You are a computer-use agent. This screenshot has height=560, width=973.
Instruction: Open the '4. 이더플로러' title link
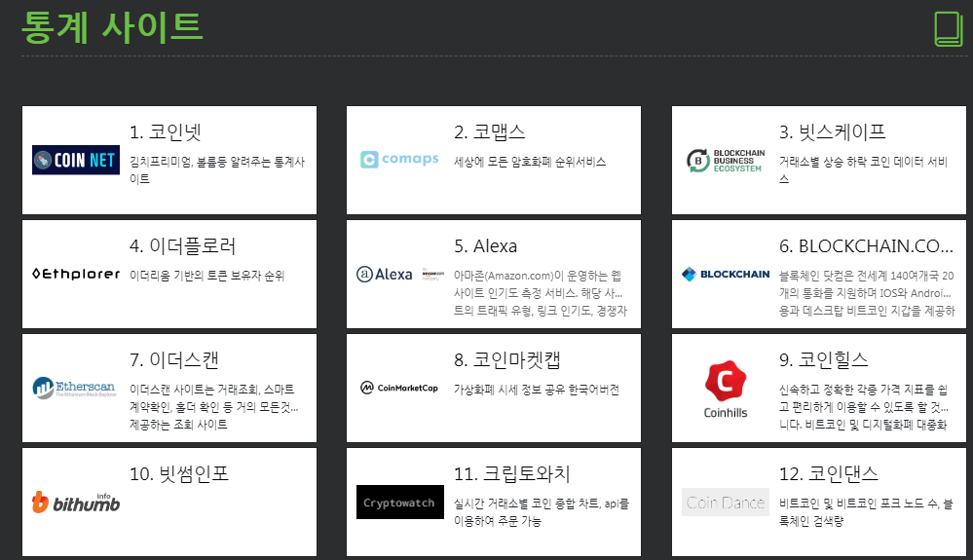tap(182, 246)
